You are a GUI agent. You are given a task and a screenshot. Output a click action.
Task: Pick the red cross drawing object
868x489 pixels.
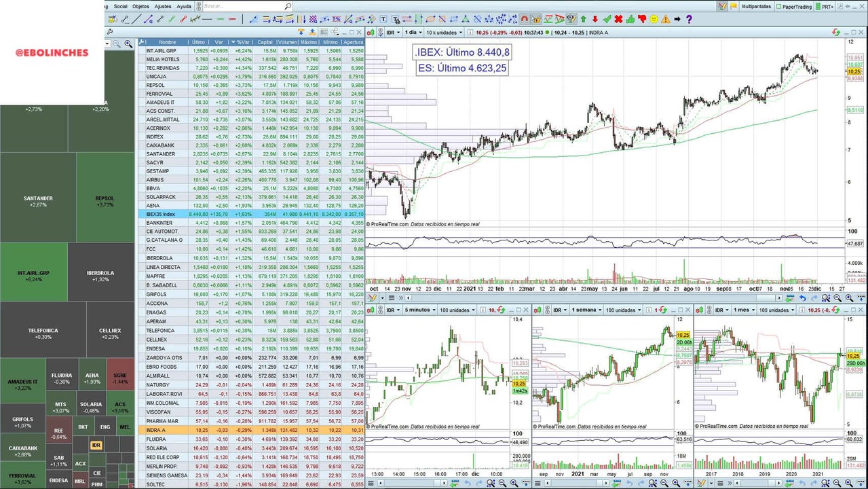[x=618, y=19]
